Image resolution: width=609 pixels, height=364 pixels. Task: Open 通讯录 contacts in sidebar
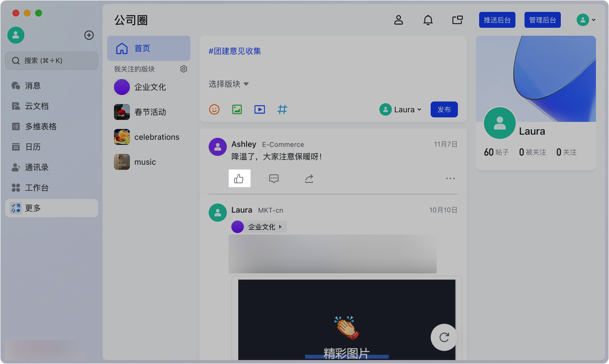pyautogui.click(x=52, y=167)
